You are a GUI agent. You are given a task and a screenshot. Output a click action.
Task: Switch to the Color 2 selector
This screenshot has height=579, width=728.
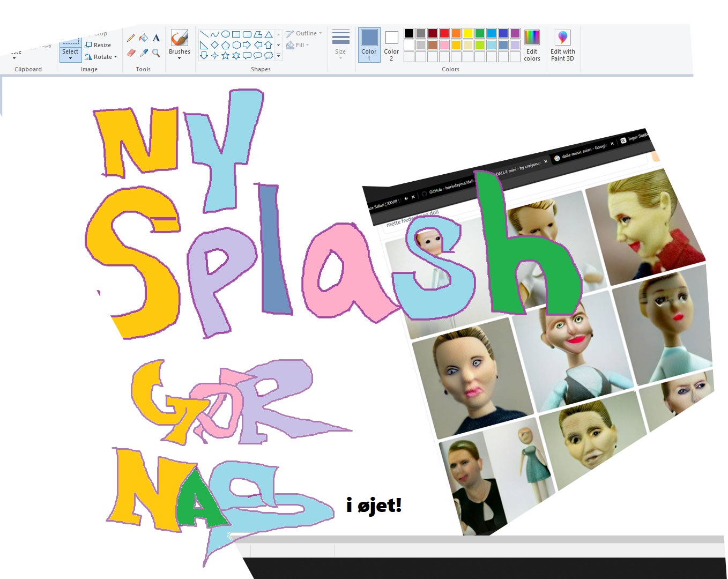coord(391,45)
